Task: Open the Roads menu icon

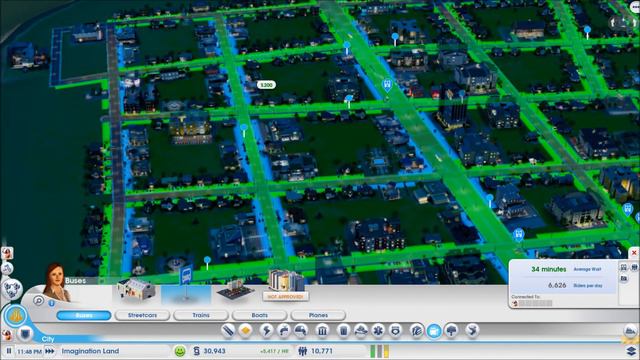Action: (228, 330)
